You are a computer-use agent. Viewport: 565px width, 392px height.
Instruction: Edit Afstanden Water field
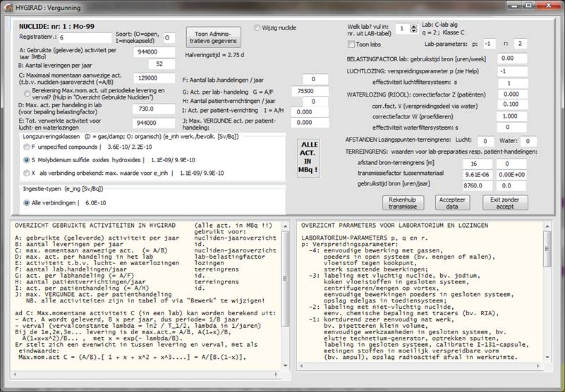[528, 141]
